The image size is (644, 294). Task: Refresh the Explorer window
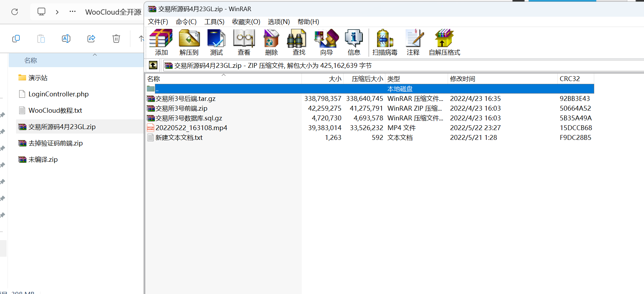(x=15, y=12)
